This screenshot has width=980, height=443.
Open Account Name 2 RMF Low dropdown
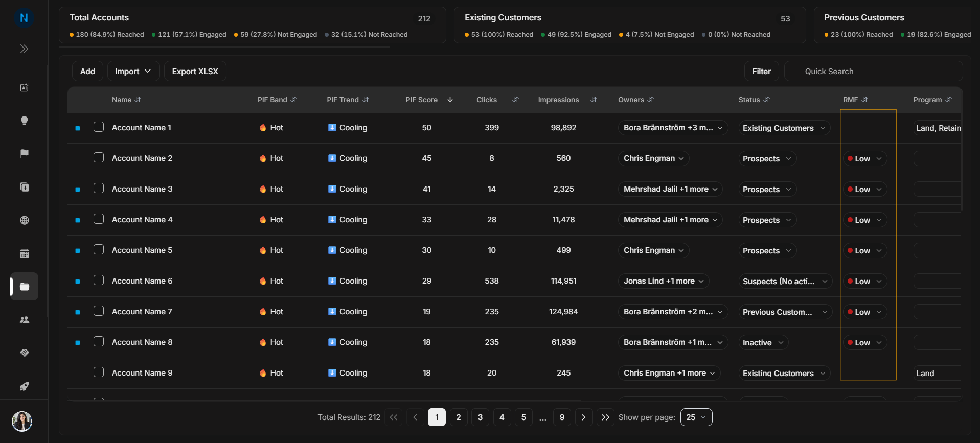point(865,158)
